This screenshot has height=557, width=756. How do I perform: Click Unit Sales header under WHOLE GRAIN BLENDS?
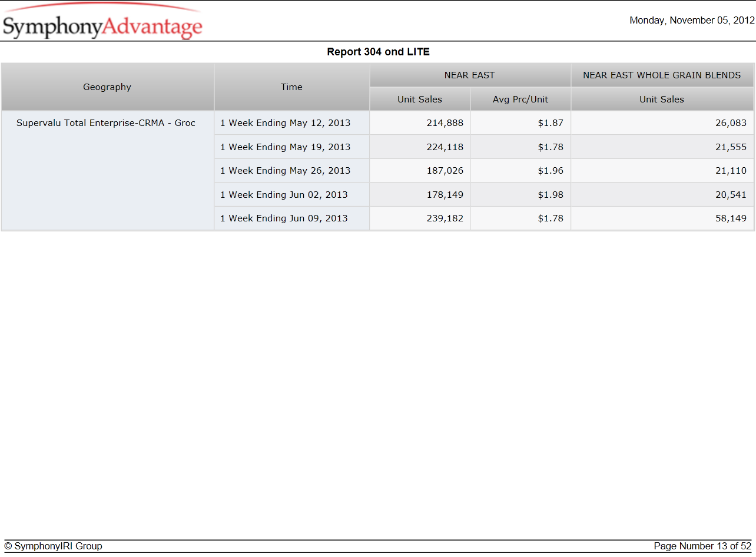[x=662, y=100]
